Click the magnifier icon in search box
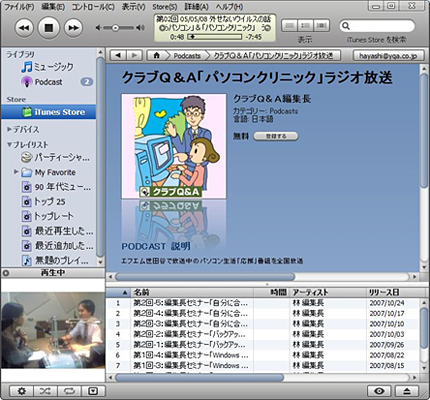The height and width of the screenshot is (400, 430). click(346, 26)
